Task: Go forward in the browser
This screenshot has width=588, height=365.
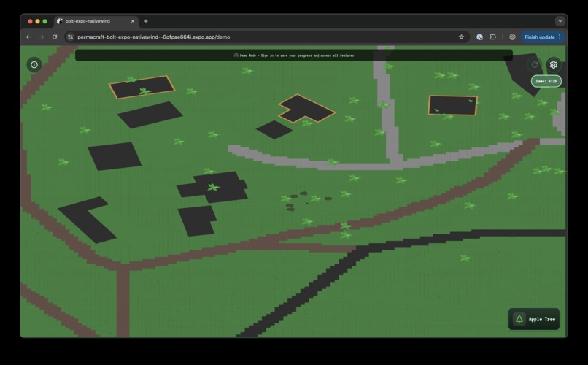Action: [42, 36]
